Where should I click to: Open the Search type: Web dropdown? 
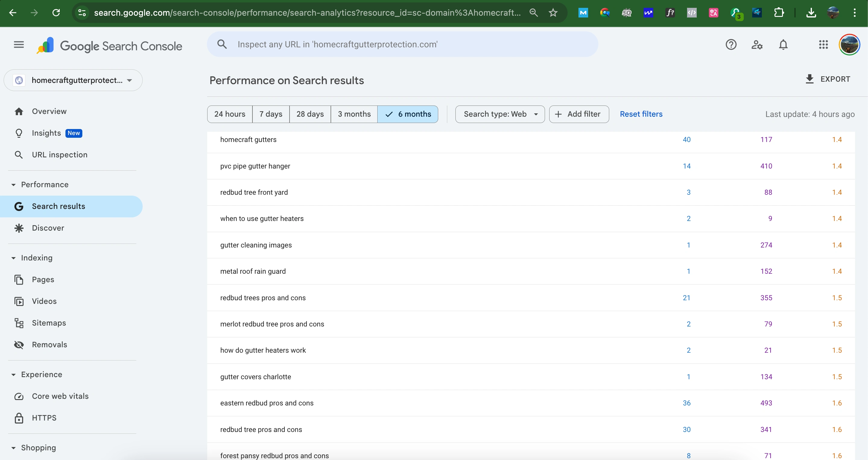(499, 114)
